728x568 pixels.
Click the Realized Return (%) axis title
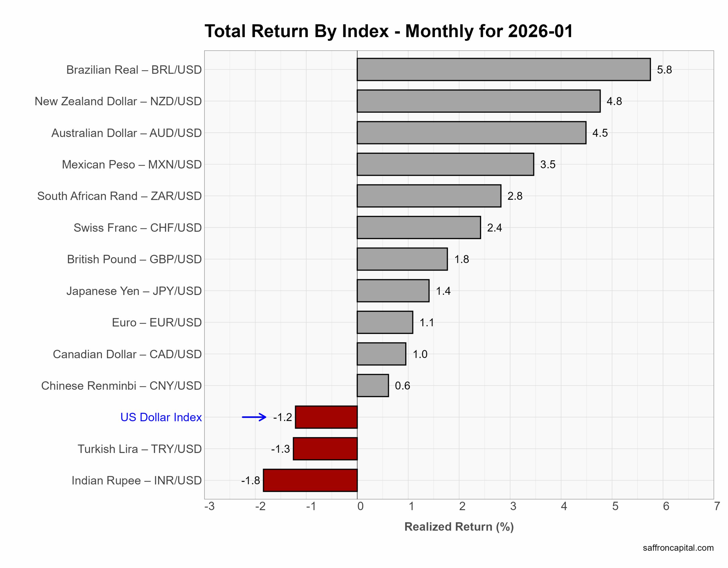[x=459, y=527]
